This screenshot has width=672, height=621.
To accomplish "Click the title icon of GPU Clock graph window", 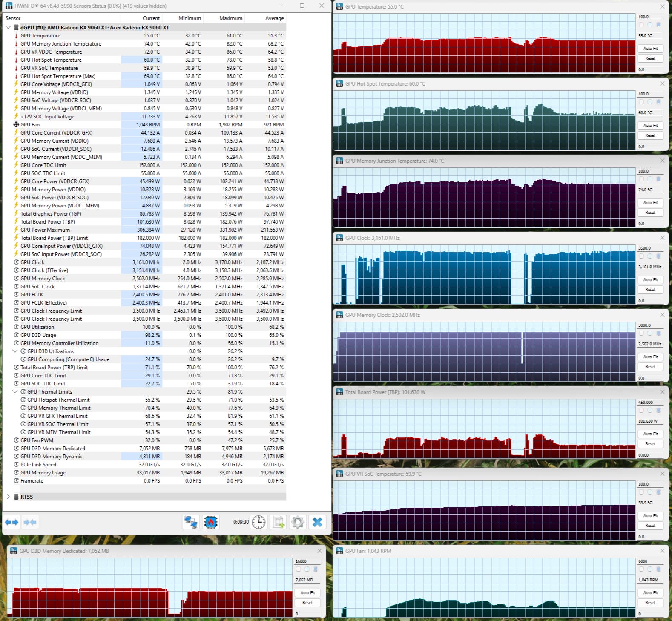I will click(339, 238).
